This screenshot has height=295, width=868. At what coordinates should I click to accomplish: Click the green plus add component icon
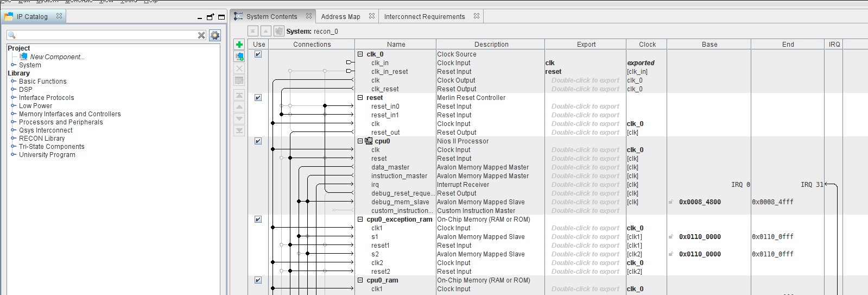pyautogui.click(x=239, y=45)
